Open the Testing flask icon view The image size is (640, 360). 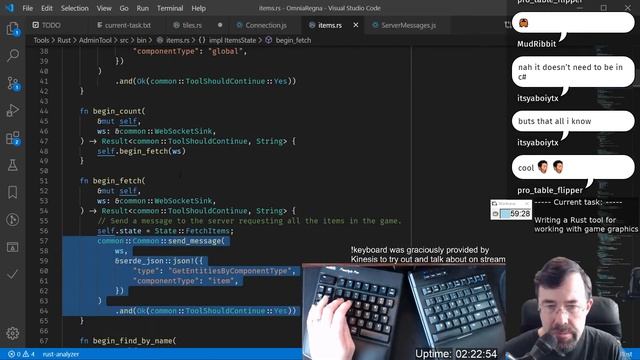coord(13,165)
